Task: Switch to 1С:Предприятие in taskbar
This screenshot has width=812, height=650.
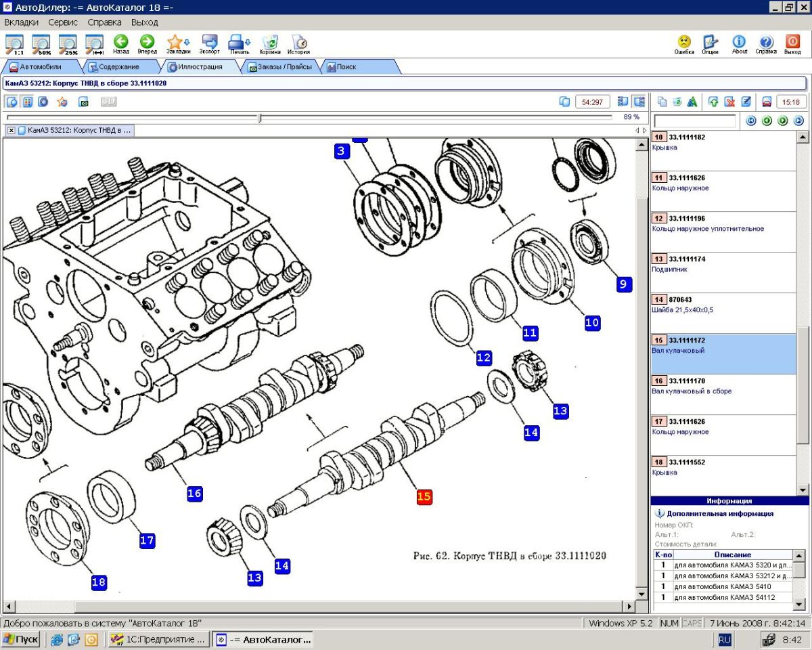Action: point(158,639)
